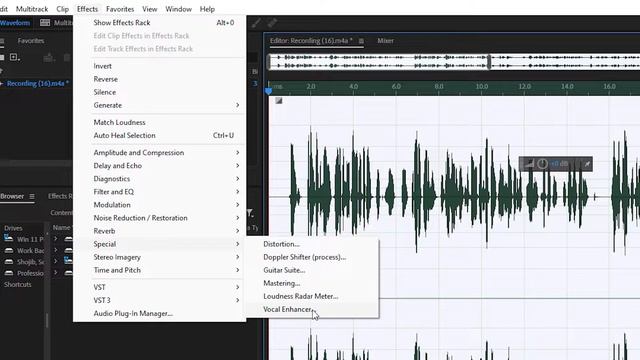Expand the Modulation submenu
Screen dimensions: 640x360
[160, 205]
